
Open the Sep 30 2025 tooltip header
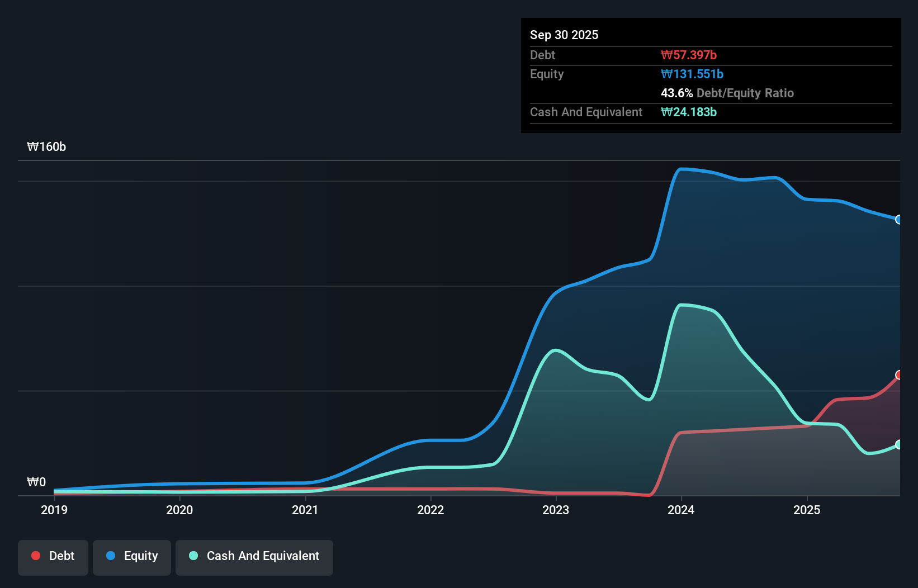coord(564,35)
